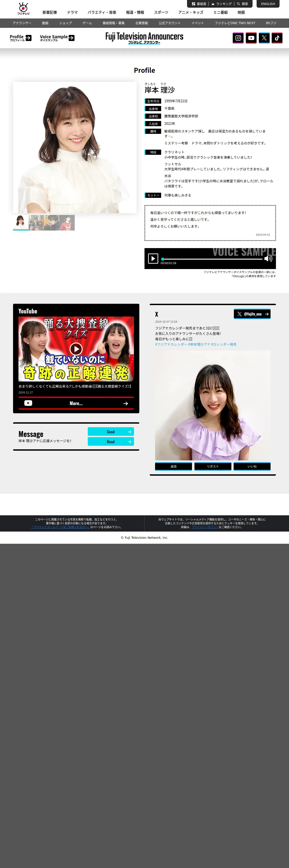
Task: Open フジテレビホームページをご利用される方へ link
Action: click(61, 527)
